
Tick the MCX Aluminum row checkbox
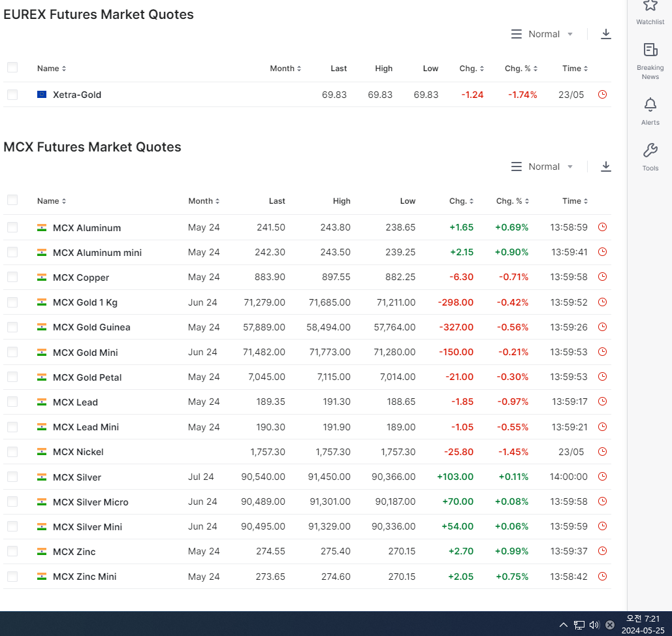click(12, 227)
